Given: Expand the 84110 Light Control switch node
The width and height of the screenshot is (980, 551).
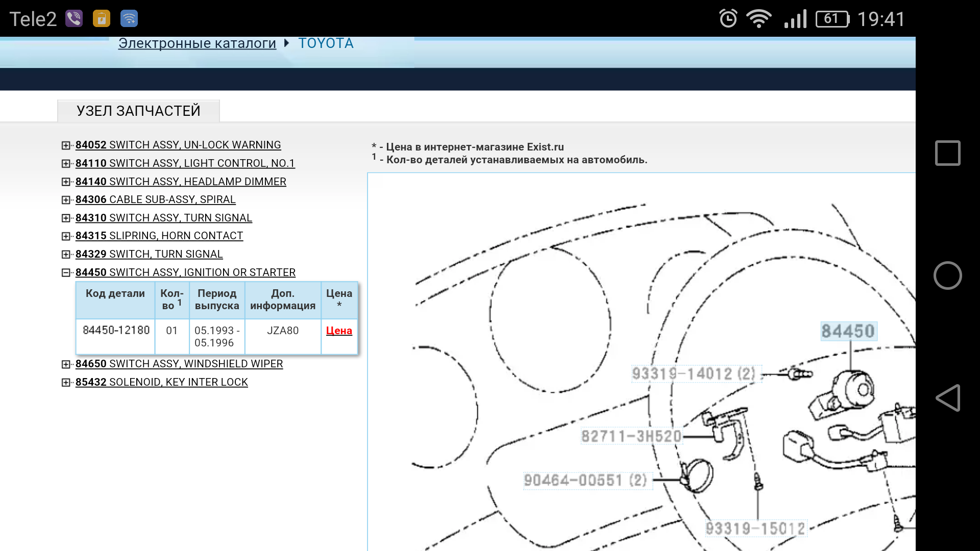Looking at the screenshot, I should 66,164.
